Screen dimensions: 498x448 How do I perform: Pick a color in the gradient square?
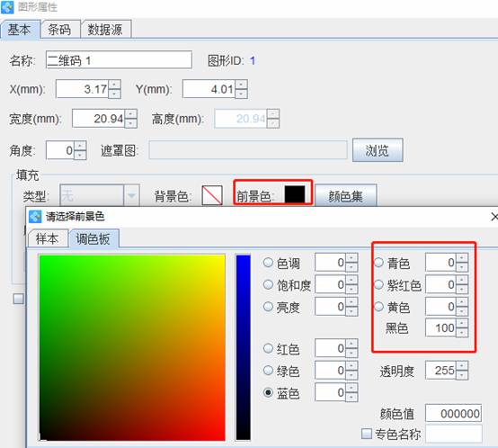pyautogui.click(x=132, y=347)
